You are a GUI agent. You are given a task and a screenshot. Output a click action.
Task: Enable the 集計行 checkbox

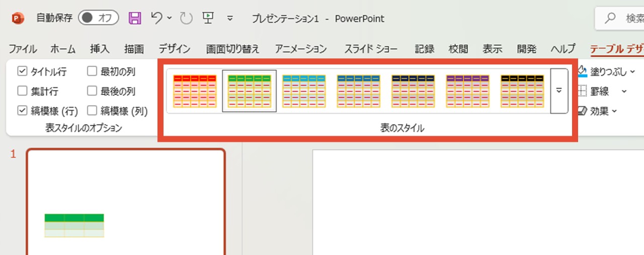coord(22,91)
